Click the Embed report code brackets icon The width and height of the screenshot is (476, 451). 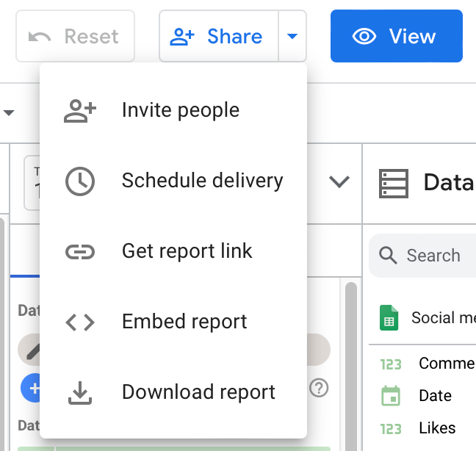pos(80,322)
